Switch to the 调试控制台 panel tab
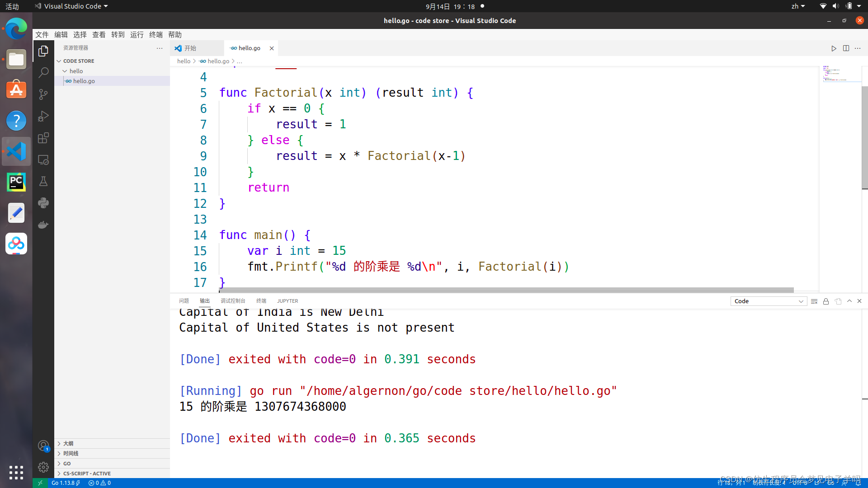Image resolution: width=868 pixels, height=488 pixels. point(233,301)
